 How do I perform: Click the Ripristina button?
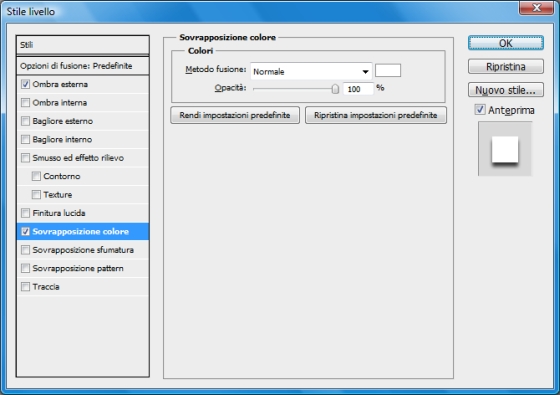click(x=506, y=67)
